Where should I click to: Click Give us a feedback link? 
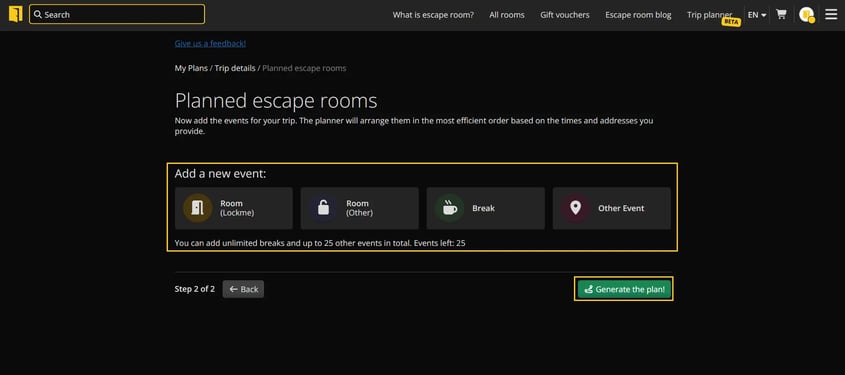[210, 44]
